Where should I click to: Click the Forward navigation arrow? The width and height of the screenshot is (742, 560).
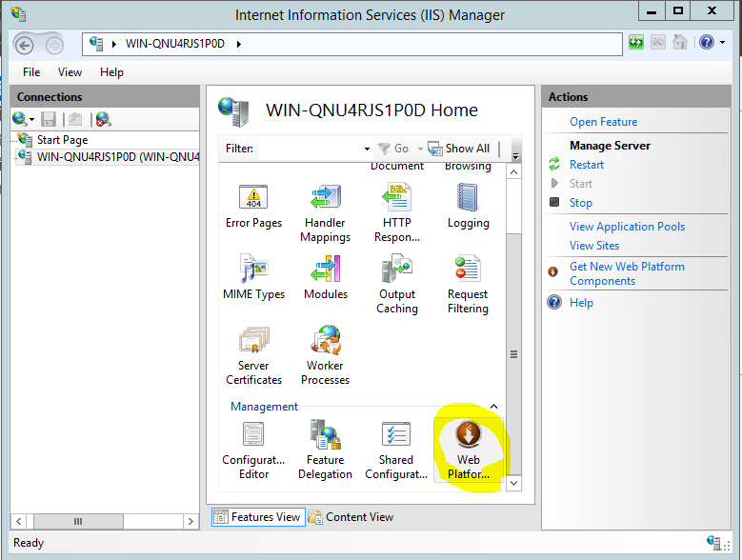tap(54, 46)
